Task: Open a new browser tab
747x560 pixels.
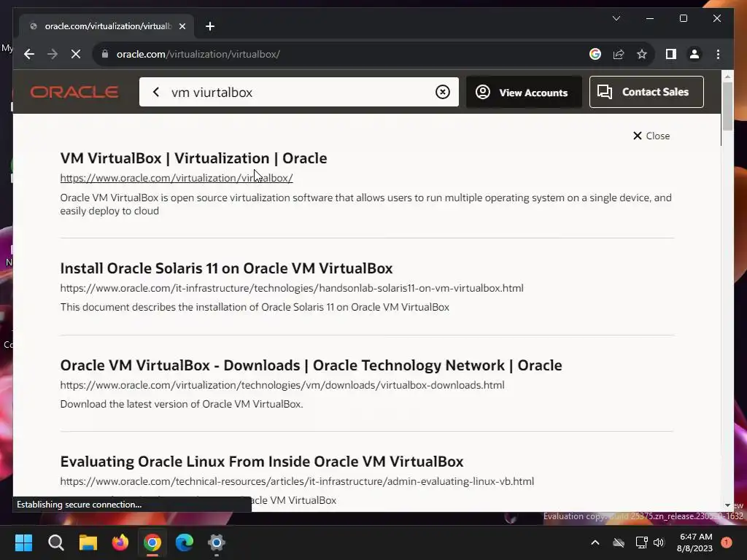Action: point(210,26)
